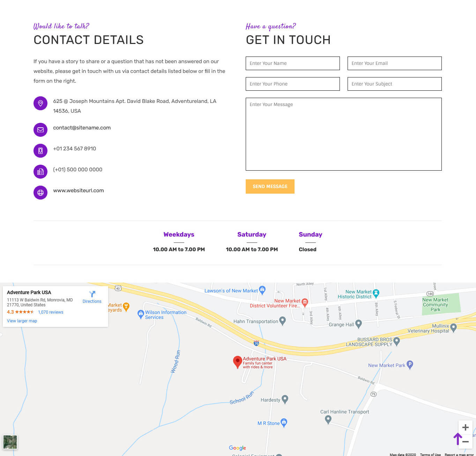This screenshot has width=476, height=456.
Task: Click the contact@sitename.com email address
Action: click(82, 128)
